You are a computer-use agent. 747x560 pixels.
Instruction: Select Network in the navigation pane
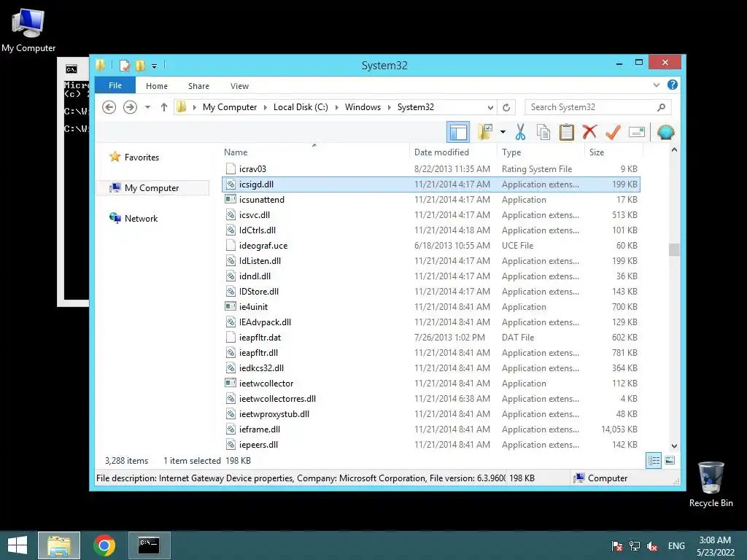click(141, 219)
